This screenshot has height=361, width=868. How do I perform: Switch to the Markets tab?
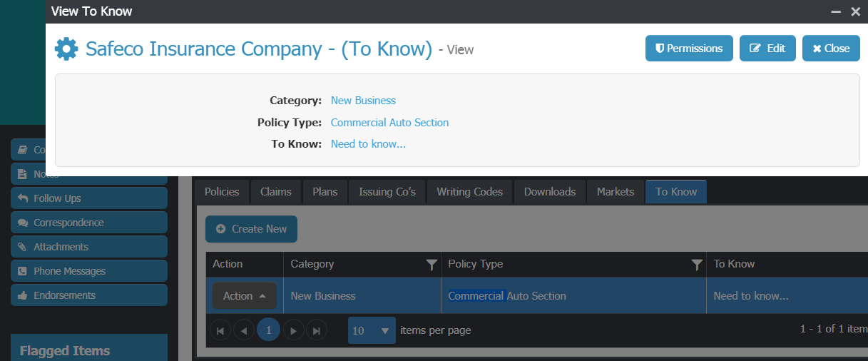coord(616,192)
